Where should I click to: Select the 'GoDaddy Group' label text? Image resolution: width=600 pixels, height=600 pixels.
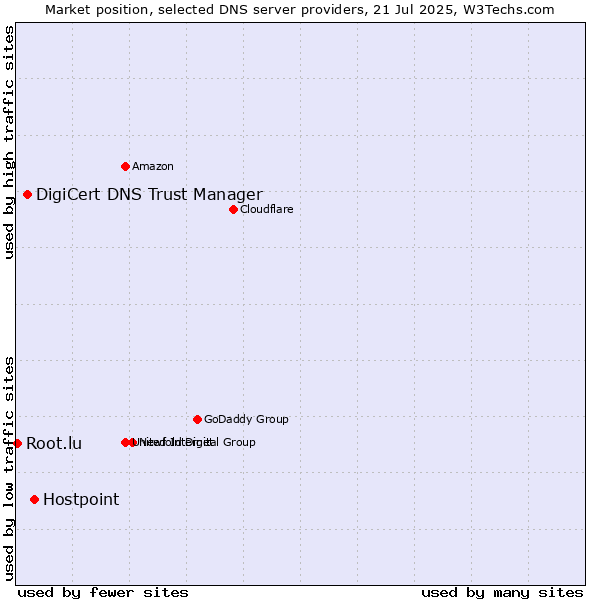click(246, 419)
